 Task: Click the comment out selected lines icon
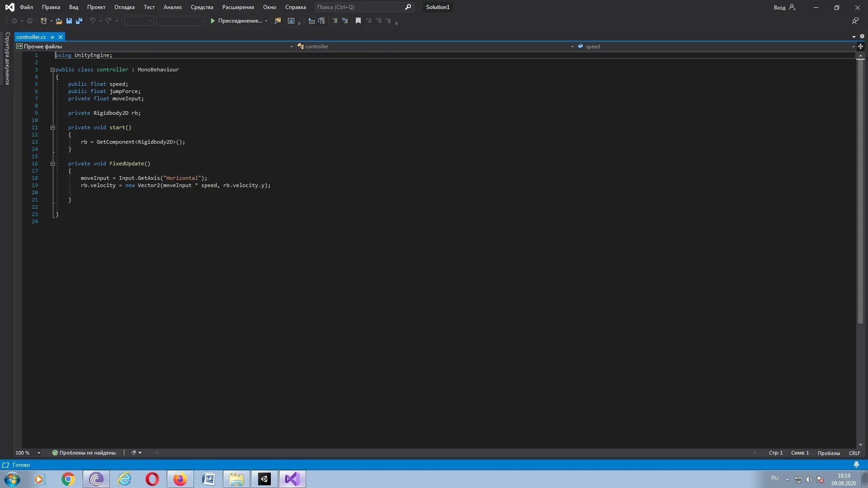[335, 21]
